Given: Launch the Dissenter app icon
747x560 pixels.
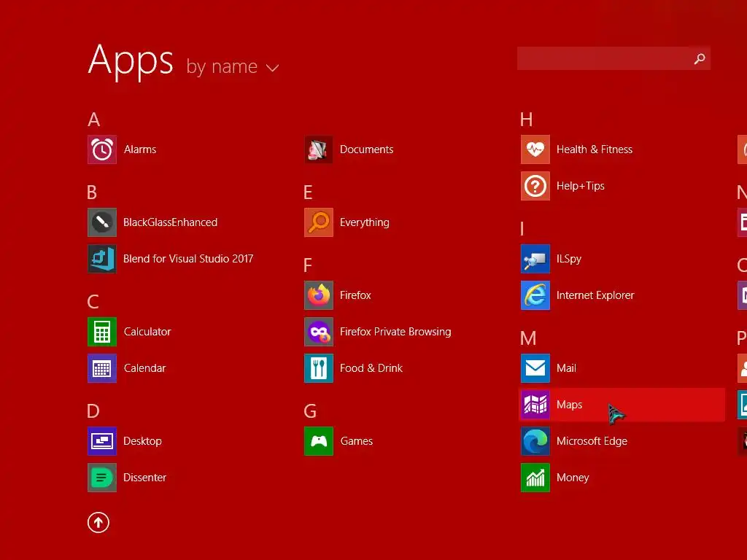Looking at the screenshot, I should [102, 478].
